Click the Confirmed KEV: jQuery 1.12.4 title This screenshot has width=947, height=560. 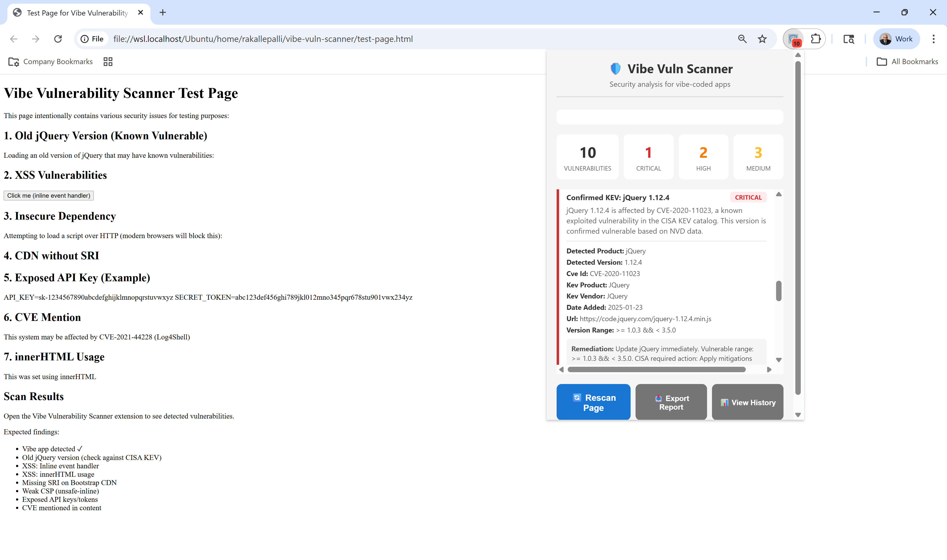[x=618, y=198]
